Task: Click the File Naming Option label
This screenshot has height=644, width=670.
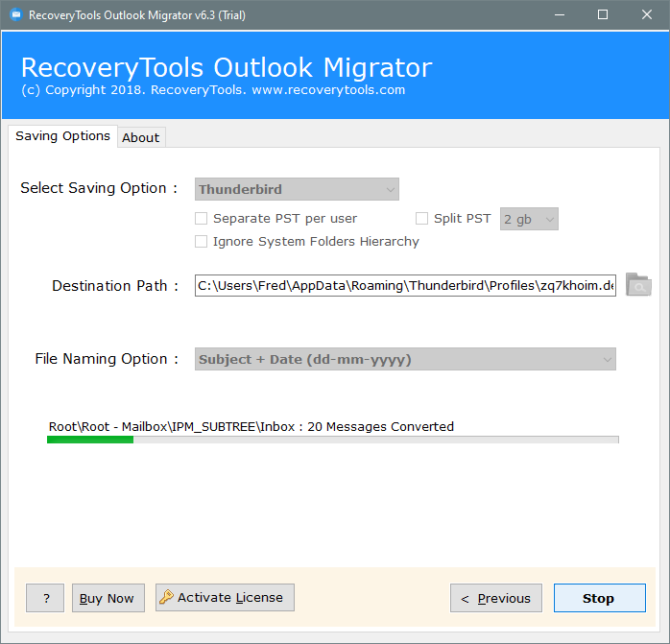Action: [107, 359]
